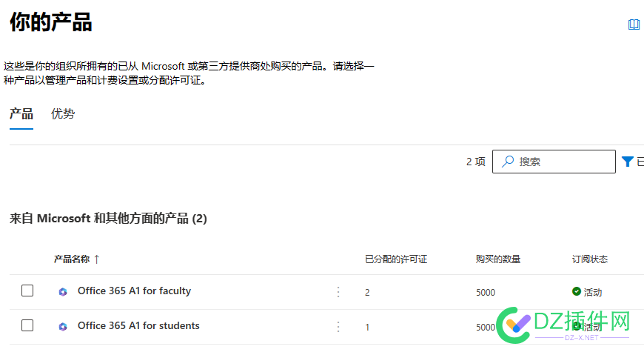The image size is (644, 355).
Task: Open the Office 365 A1 for faculty product
Action: pyautogui.click(x=134, y=291)
